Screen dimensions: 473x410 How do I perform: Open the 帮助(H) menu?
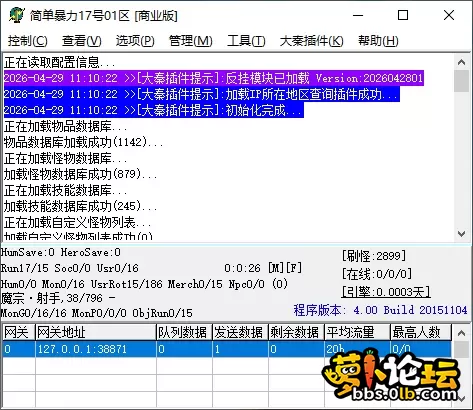click(x=378, y=41)
